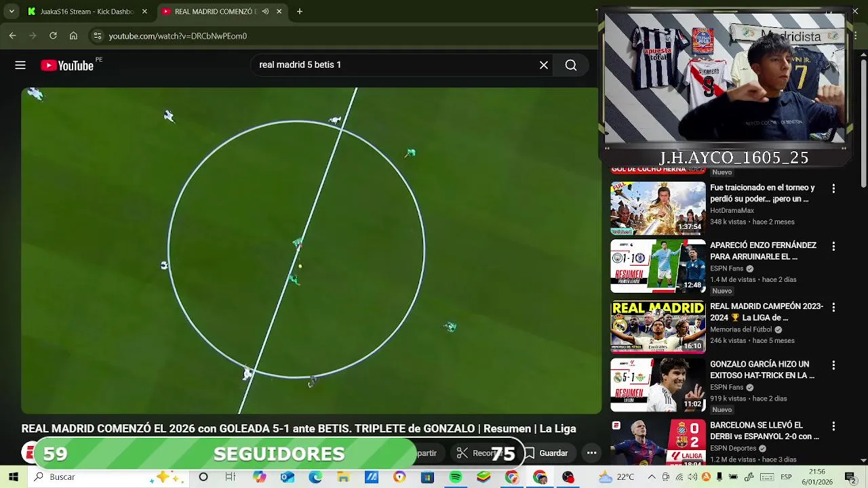Click video title 'REAL MADRID COMENZÓ EL 2026'
Image resolution: width=868 pixels, height=488 pixels.
pyautogui.click(x=298, y=428)
